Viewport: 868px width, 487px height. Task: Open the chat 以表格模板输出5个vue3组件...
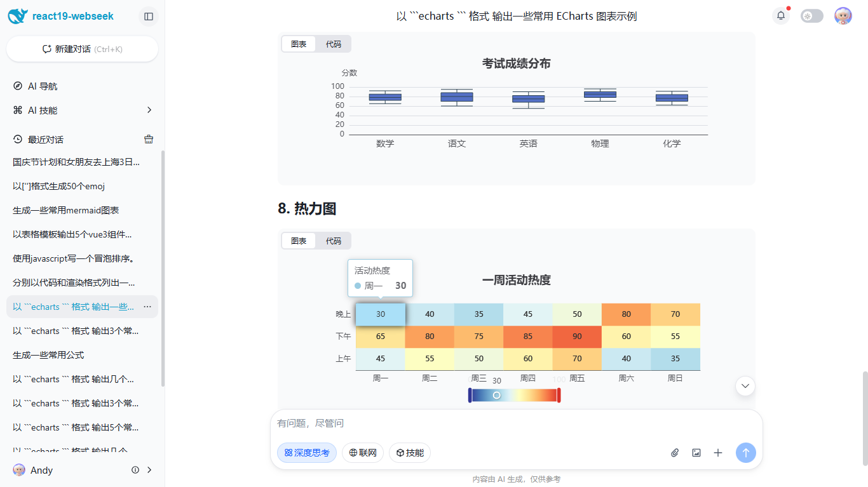click(83, 234)
